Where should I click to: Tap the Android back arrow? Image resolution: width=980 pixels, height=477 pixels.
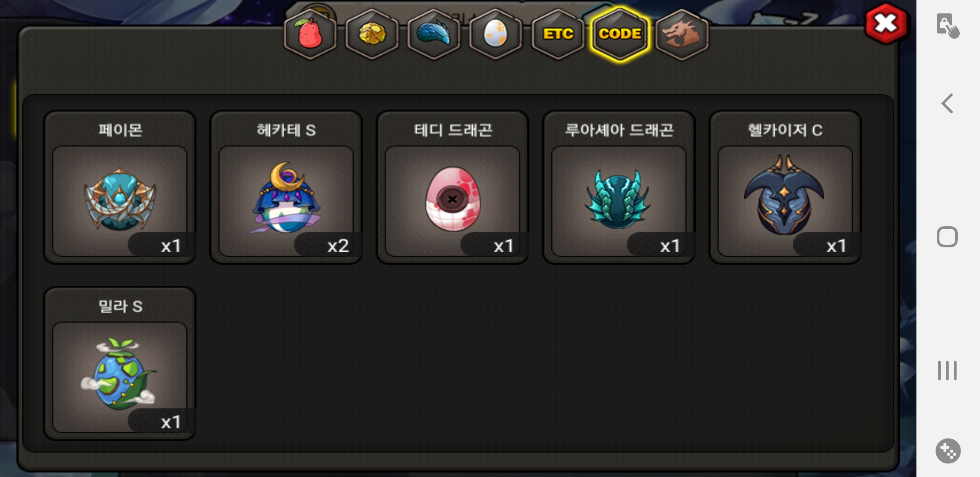pos(947,103)
